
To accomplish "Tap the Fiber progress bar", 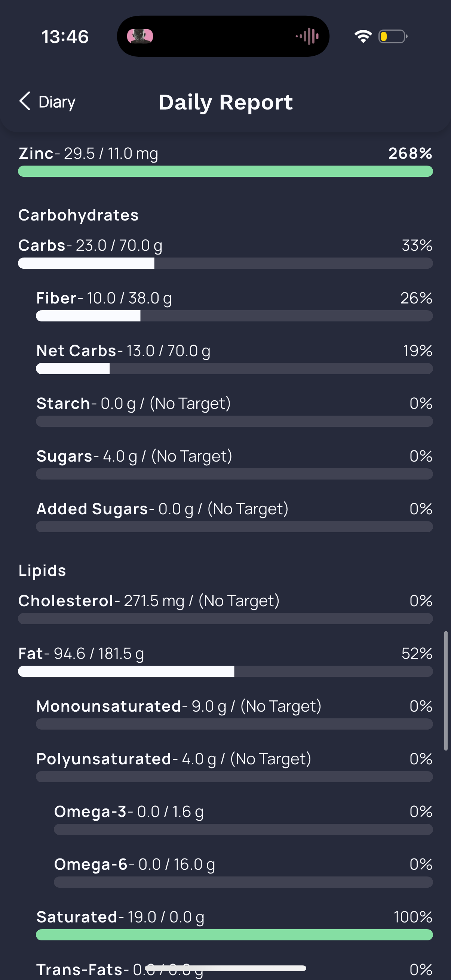I will [x=234, y=316].
